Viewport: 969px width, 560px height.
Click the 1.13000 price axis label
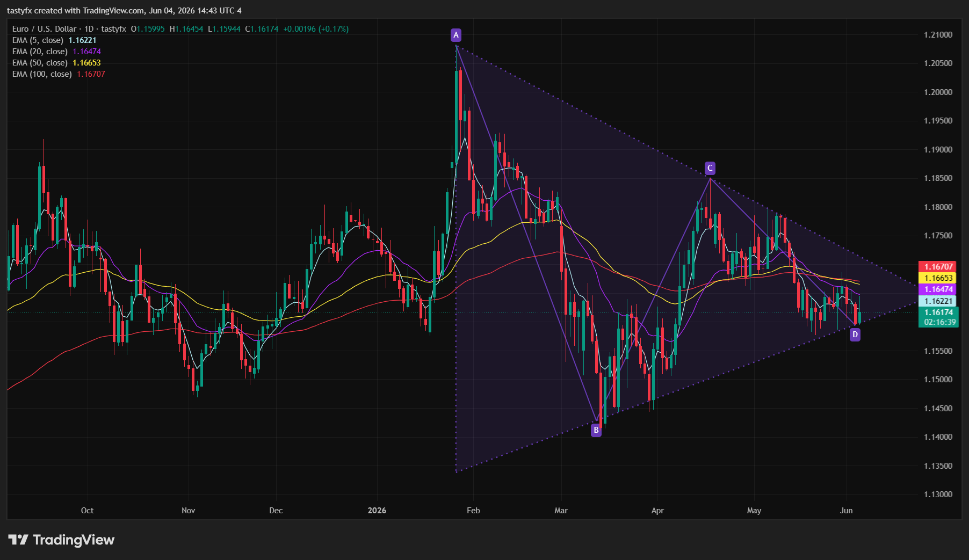point(938,494)
